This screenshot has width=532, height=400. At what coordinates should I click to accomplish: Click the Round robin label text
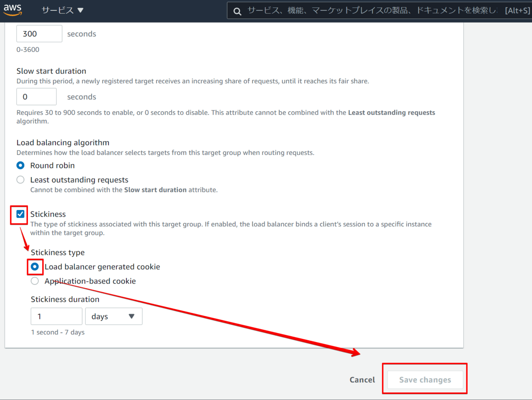52,165
